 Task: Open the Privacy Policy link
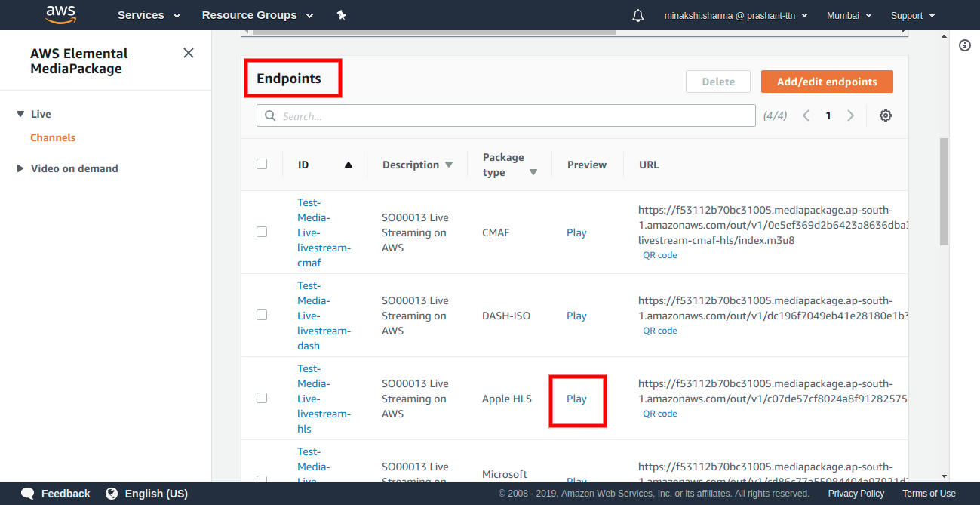[856, 494]
